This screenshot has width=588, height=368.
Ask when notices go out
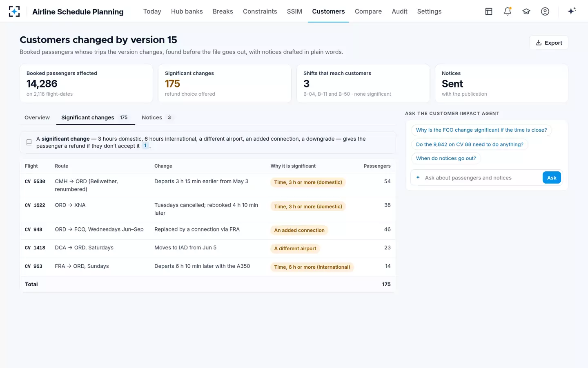coord(446,158)
